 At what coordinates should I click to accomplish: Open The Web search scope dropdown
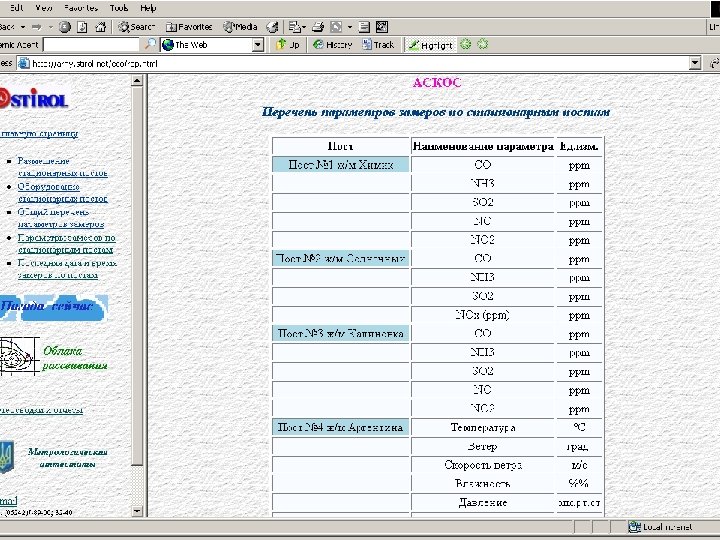[x=258, y=45]
